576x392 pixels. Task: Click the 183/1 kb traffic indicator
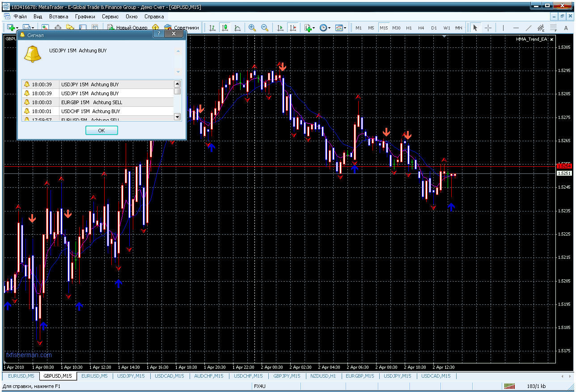coord(536,386)
